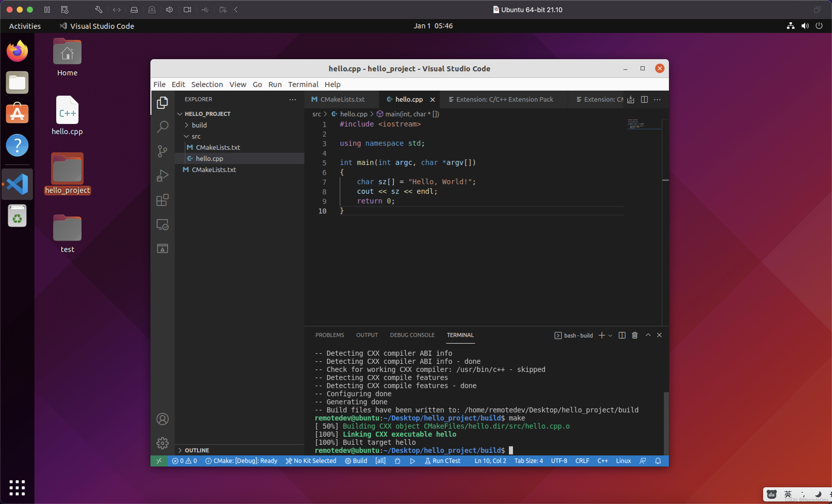Open the Source Control view
The height and width of the screenshot is (504, 832).
pyautogui.click(x=162, y=151)
